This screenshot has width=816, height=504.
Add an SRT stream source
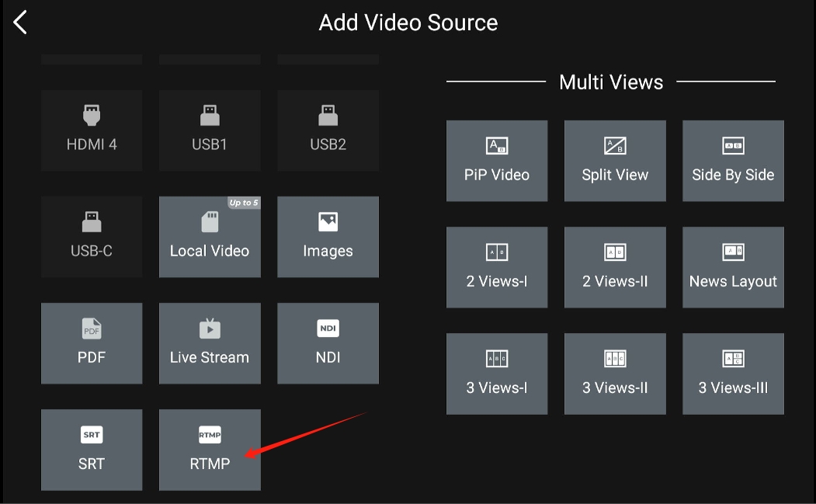point(91,450)
